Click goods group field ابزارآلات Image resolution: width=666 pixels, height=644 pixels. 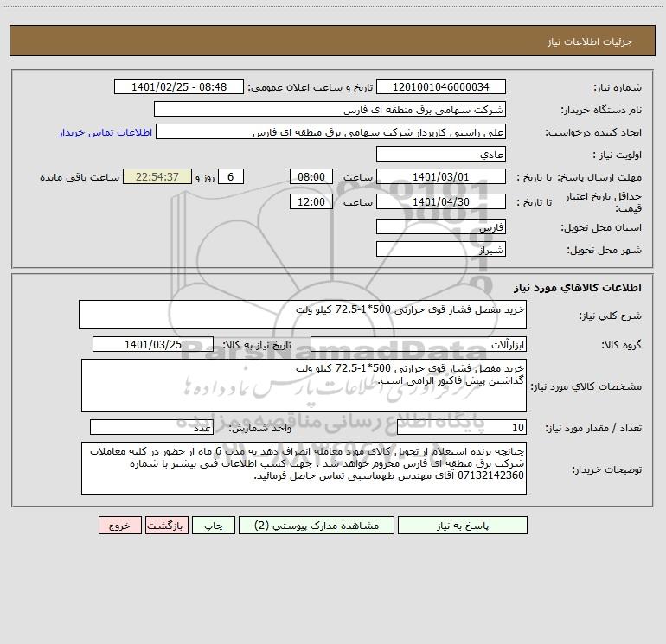click(x=419, y=344)
